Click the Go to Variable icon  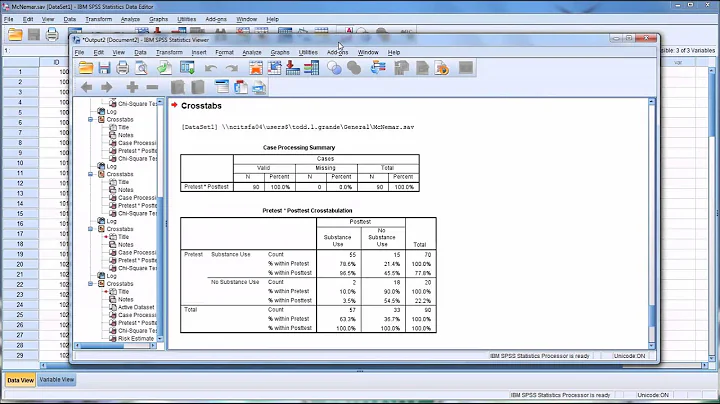[x=292, y=68]
